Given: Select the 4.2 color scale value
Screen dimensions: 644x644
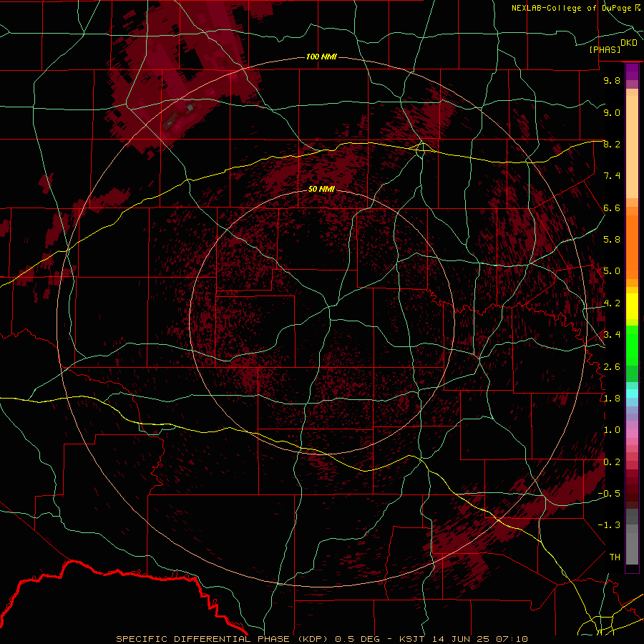Looking at the screenshot, I should click(x=612, y=303).
